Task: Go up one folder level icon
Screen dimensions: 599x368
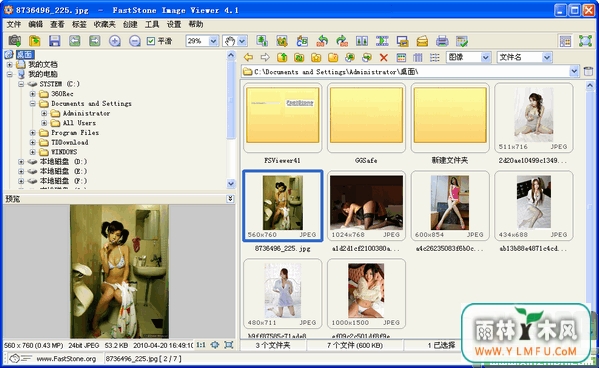Action: pyautogui.click(x=282, y=57)
